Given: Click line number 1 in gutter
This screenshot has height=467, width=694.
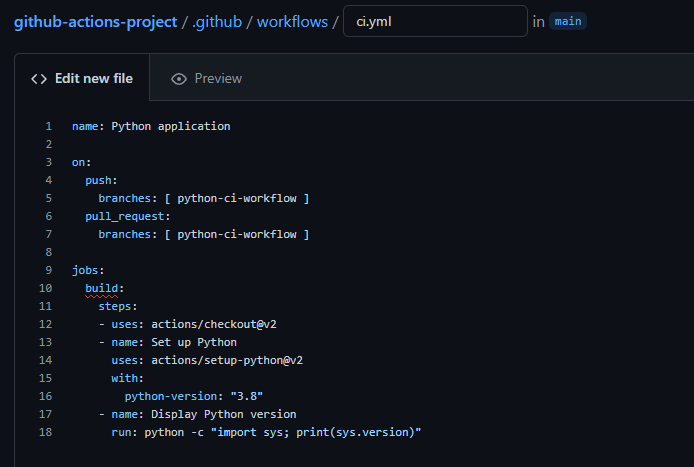Looking at the screenshot, I should point(49,126).
